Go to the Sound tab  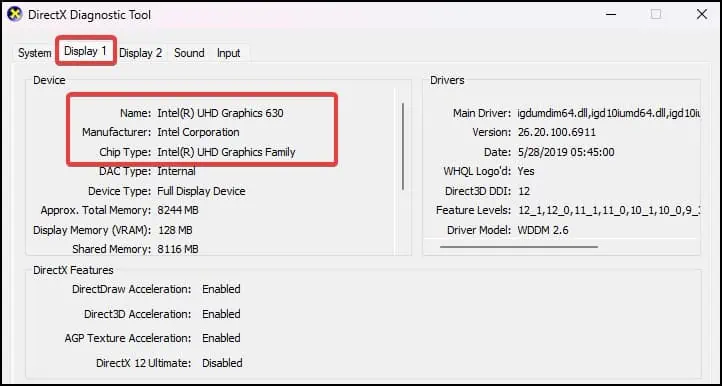pos(189,53)
